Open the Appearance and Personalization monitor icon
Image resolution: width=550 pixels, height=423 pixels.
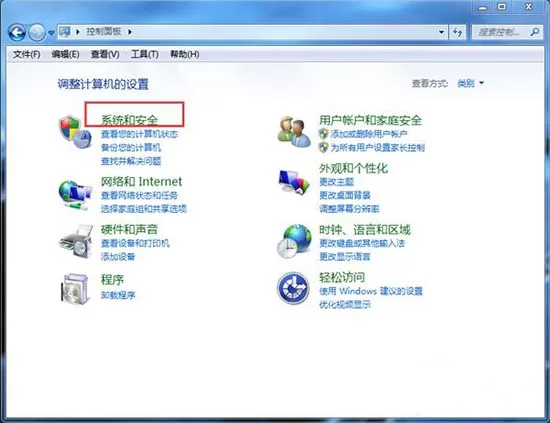(294, 182)
